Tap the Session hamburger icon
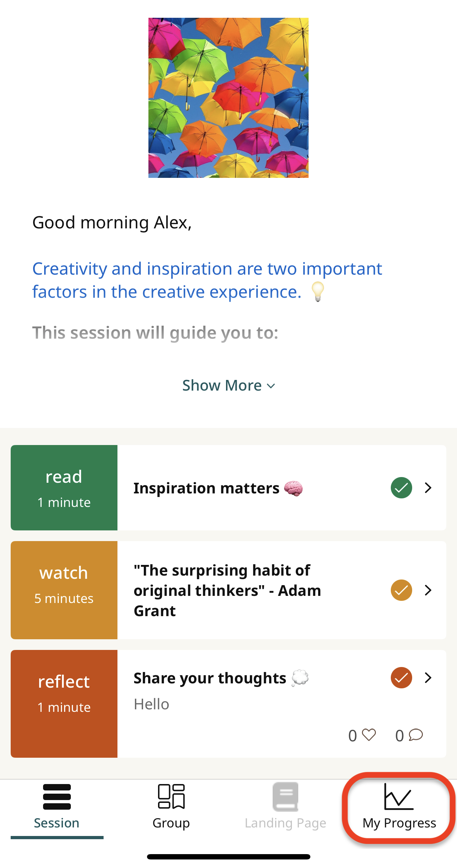 click(57, 796)
